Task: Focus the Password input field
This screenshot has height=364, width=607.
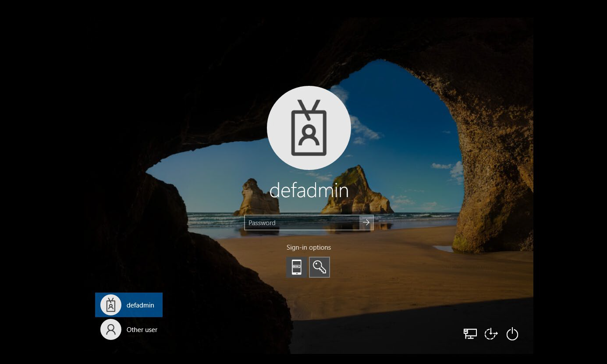Action: 302,223
